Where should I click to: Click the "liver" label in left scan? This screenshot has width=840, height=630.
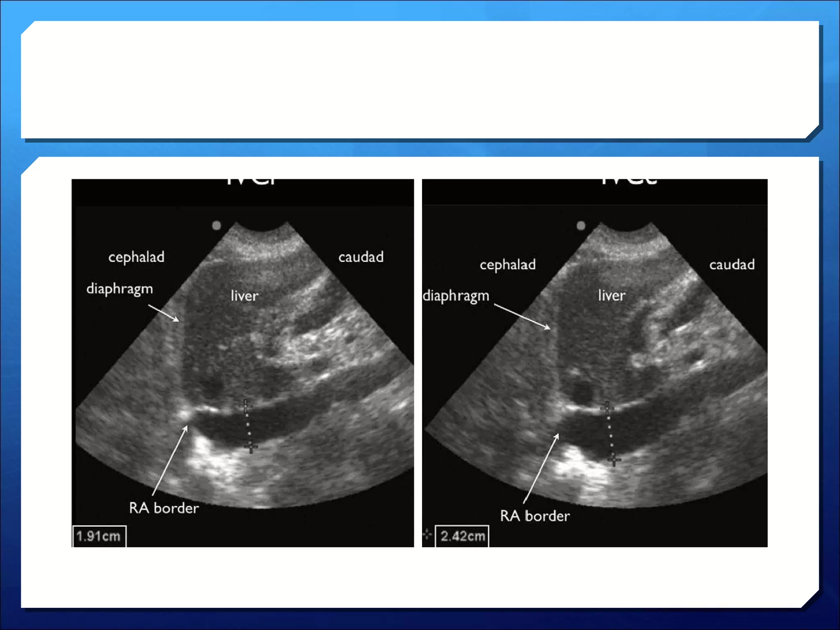(244, 296)
